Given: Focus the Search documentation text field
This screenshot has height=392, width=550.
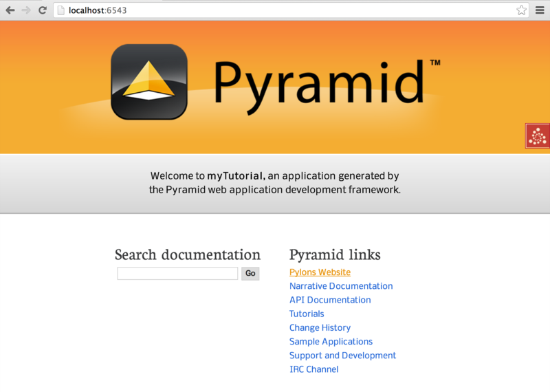Looking at the screenshot, I should 177,274.
